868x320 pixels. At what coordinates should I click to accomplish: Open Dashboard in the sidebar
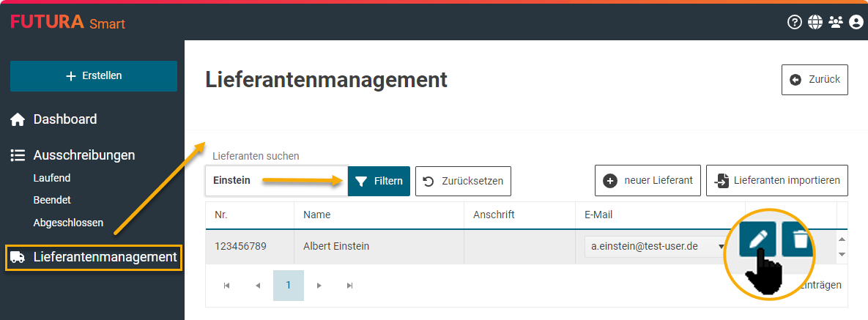click(x=64, y=119)
